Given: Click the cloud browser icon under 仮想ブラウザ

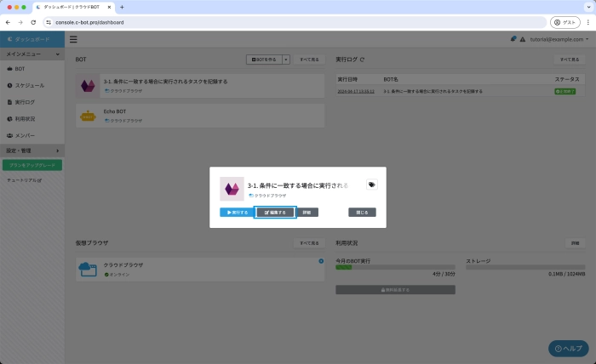Looking at the screenshot, I should (89, 270).
